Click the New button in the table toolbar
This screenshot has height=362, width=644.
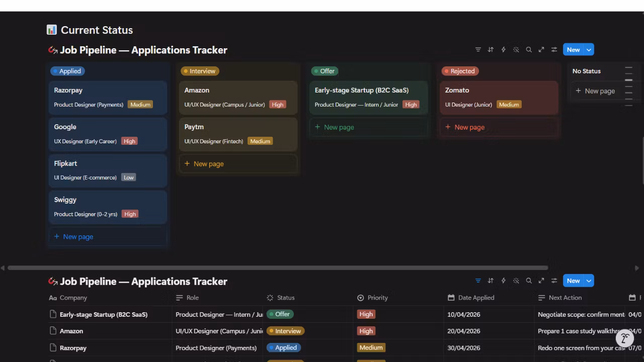coord(574,281)
